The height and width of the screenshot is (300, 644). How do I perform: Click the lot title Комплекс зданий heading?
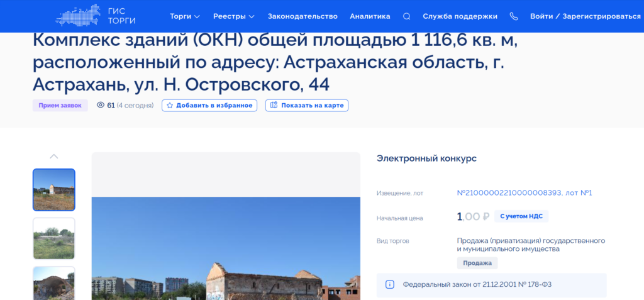275,62
